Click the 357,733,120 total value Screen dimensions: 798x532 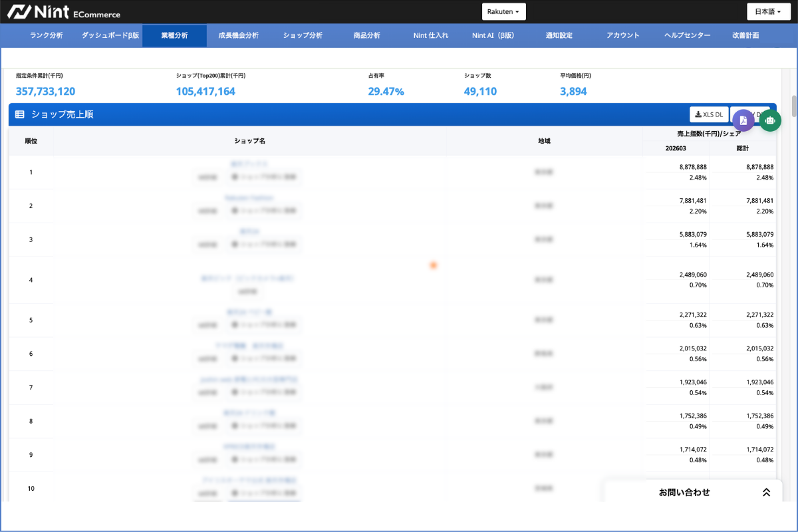[x=45, y=92]
